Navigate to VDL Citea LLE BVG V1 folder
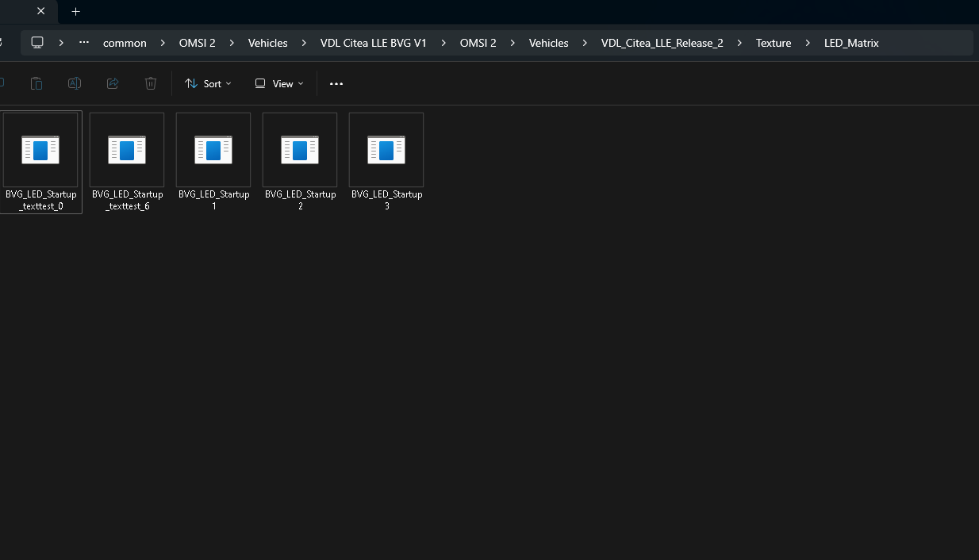979x560 pixels. 373,43
